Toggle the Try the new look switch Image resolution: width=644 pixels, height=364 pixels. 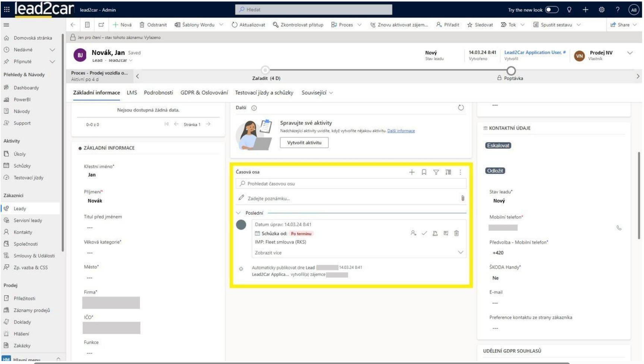tap(552, 10)
